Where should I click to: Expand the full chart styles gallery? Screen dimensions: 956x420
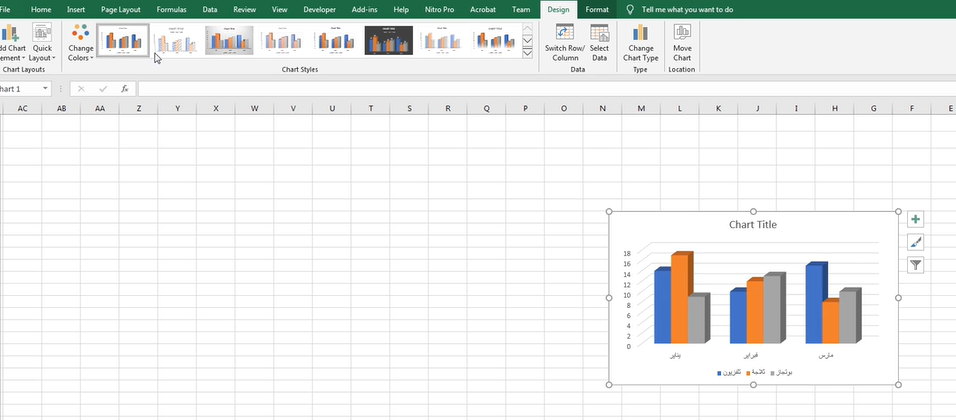(x=528, y=53)
